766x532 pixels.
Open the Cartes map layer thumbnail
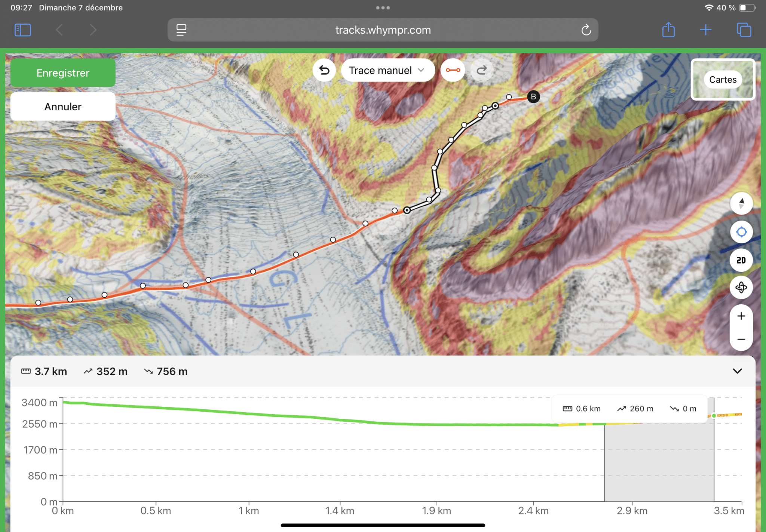tap(722, 79)
